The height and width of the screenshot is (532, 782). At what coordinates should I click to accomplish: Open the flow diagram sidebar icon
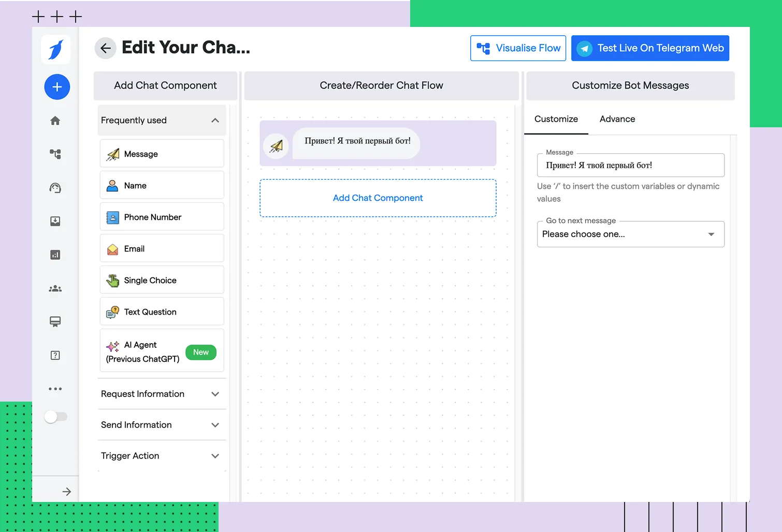(x=55, y=154)
